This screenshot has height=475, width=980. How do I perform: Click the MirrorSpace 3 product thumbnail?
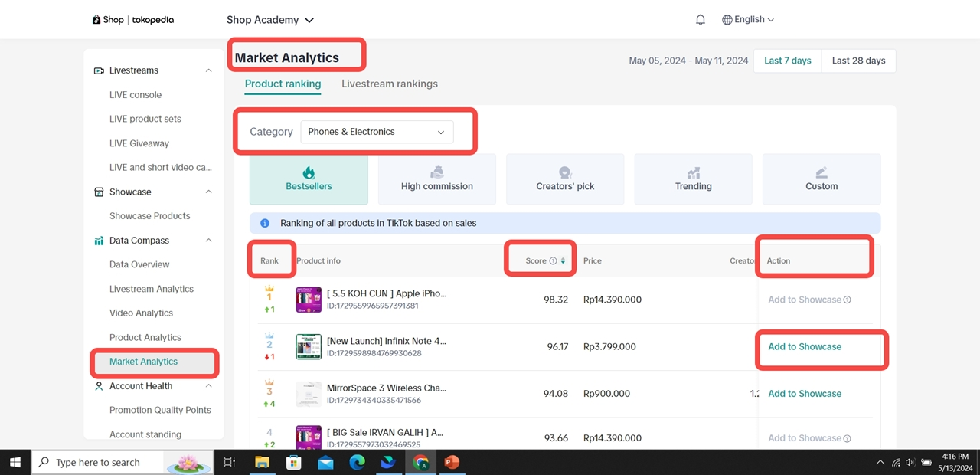[x=309, y=394]
